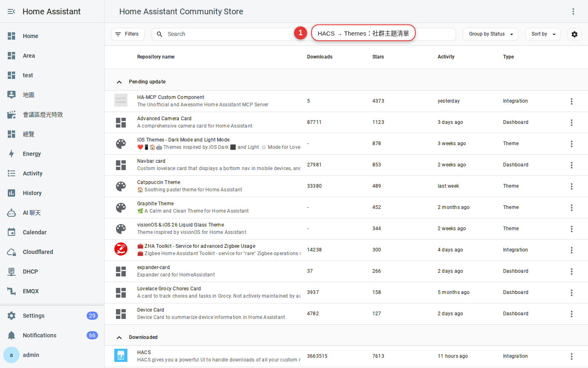Image resolution: width=588 pixels, height=368 pixels.
Task: Open row menu for expander-card
Action: (572, 272)
